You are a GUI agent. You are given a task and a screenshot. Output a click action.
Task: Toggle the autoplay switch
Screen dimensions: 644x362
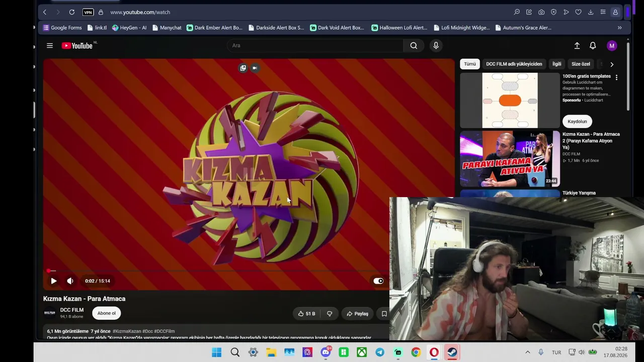[378, 281]
